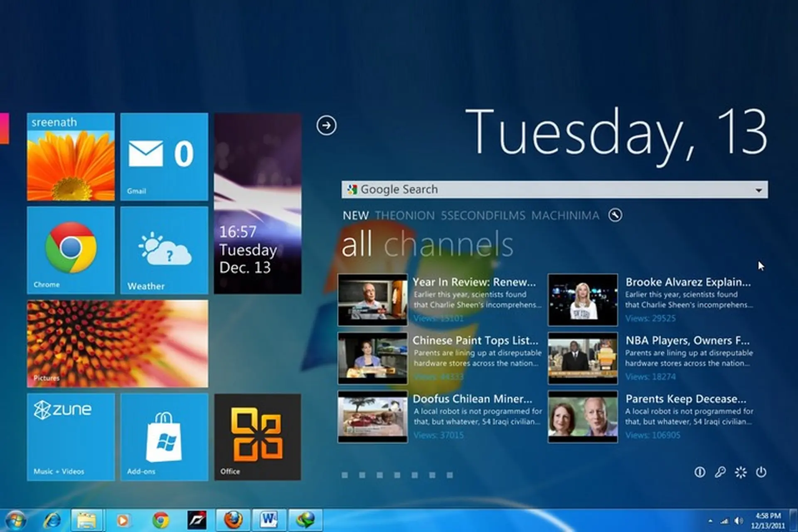Show hidden tray icons arrow
The width and height of the screenshot is (798, 532).
[x=710, y=521]
